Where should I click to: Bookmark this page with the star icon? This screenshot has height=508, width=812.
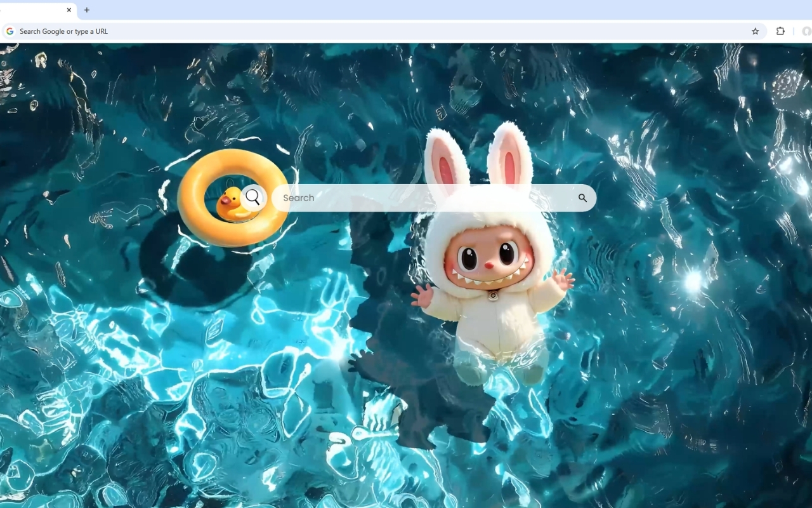(x=755, y=30)
